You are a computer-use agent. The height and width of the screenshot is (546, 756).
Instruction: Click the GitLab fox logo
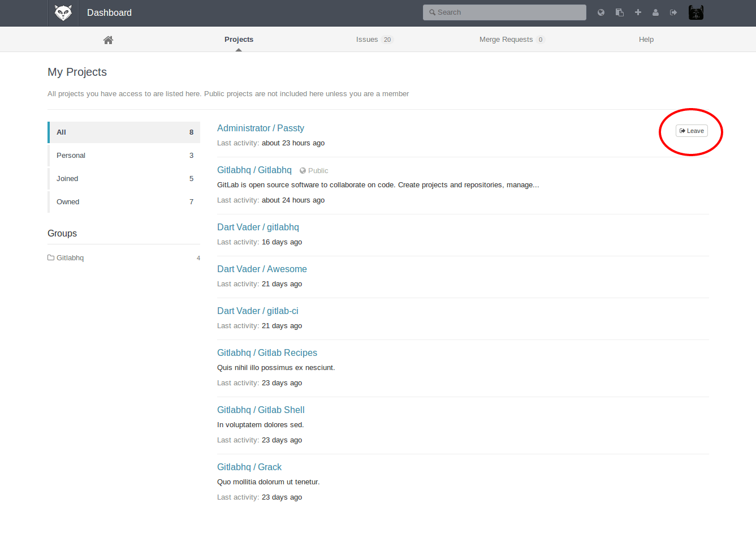63,12
